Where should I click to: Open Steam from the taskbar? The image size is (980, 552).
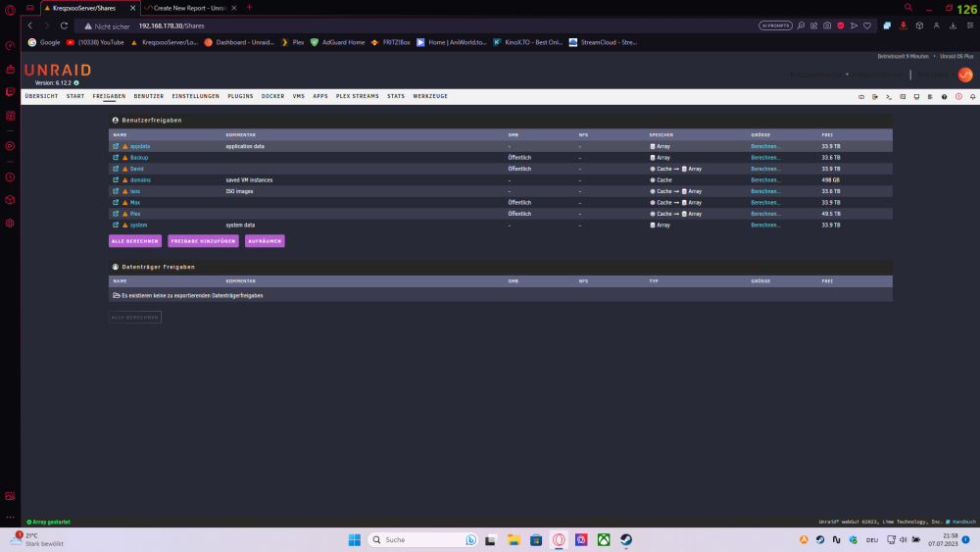click(625, 539)
